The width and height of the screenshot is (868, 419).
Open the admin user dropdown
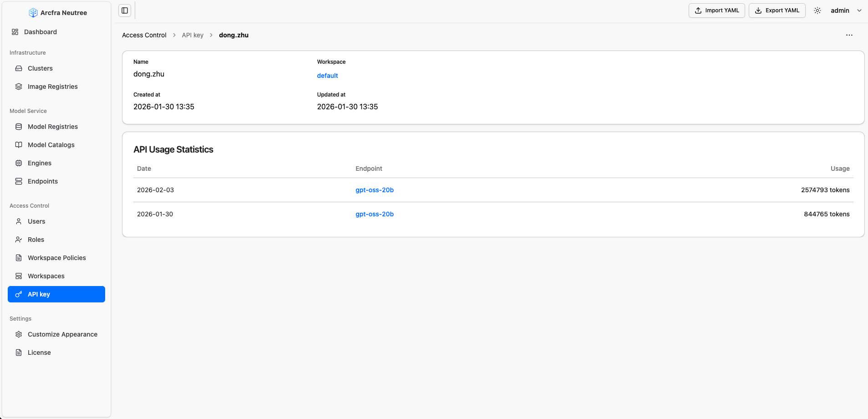tap(846, 10)
